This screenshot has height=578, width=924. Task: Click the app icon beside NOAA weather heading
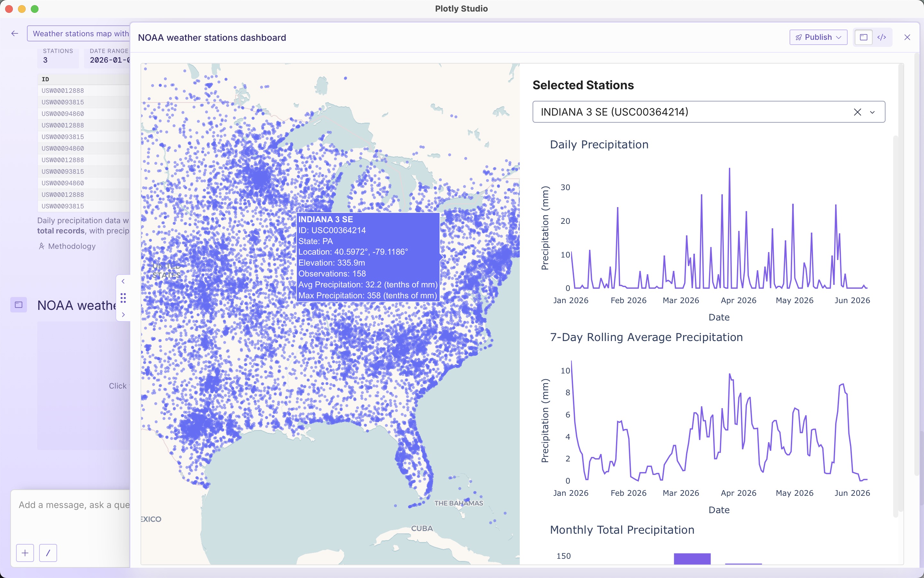(19, 305)
